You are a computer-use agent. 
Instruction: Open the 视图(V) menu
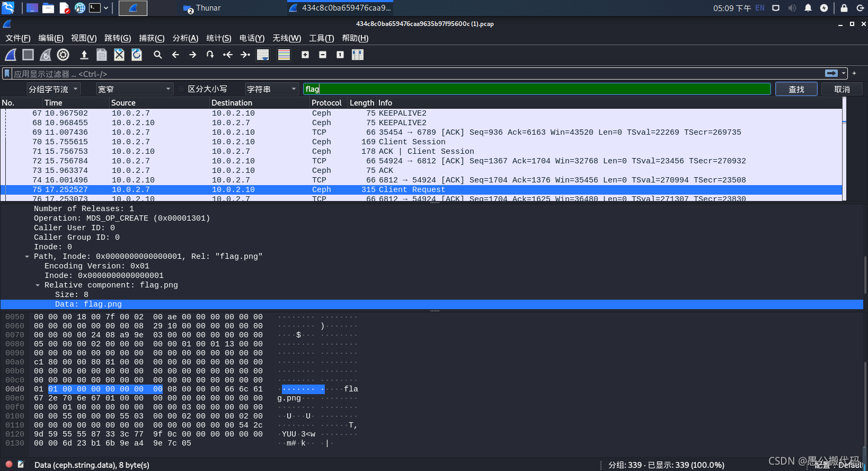click(x=84, y=38)
